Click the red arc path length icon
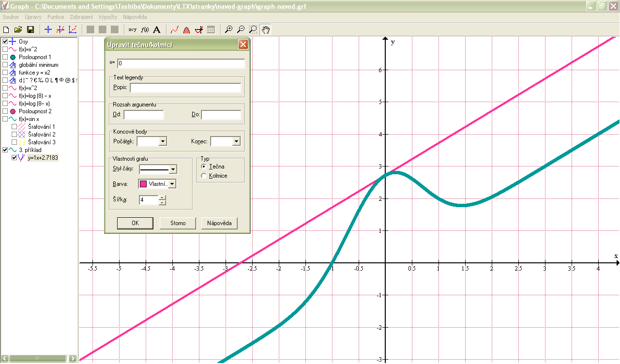This screenshot has height=364, width=620. click(198, 30)
